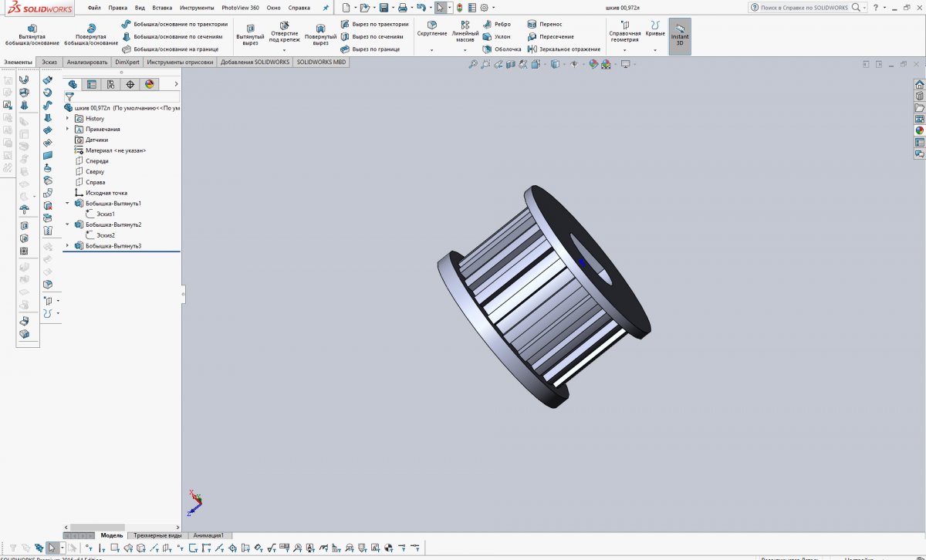Select the Скругление fillet tool
This screenshot has width=926, height=560.
click(x=431, y=29)
